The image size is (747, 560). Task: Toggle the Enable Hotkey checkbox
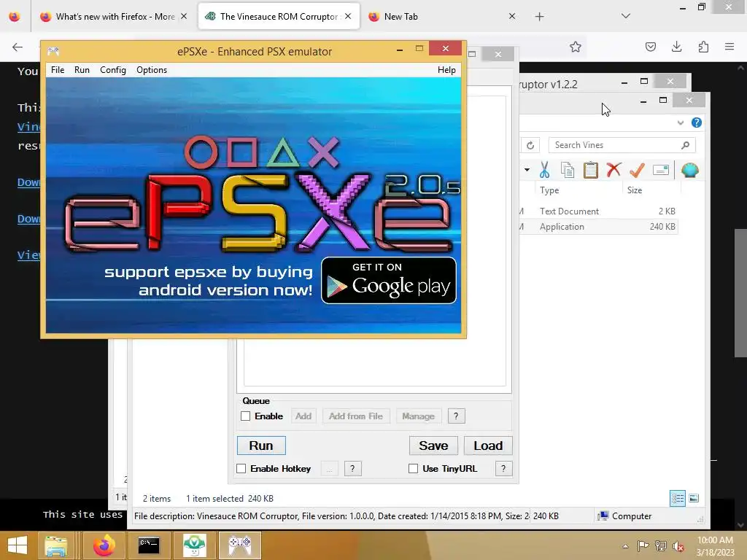241,469
